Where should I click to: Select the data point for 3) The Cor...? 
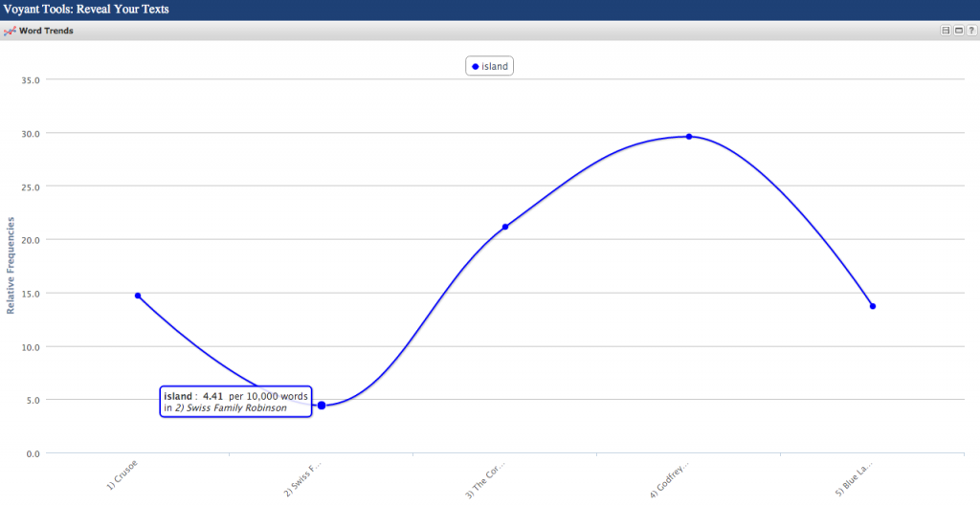click(505, 227)
